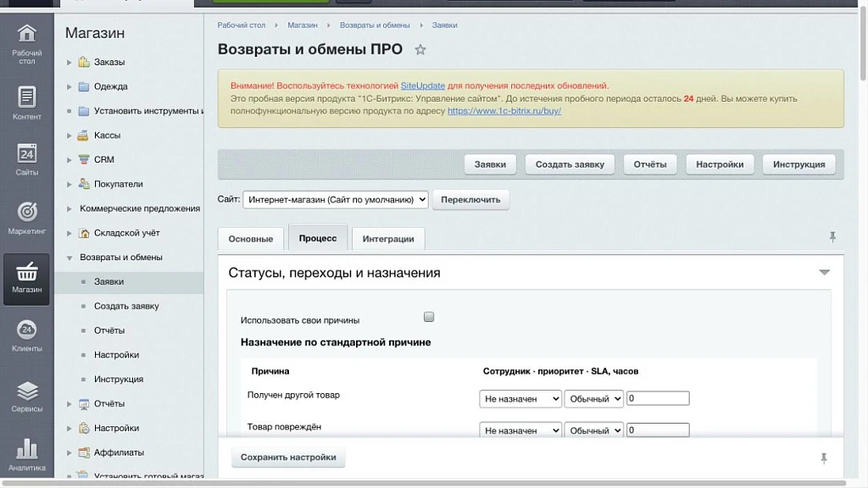The height and width of the screenshot is (488, 868).
Task: Expand the Кассы tree node arrow
Action: (70, 136)
